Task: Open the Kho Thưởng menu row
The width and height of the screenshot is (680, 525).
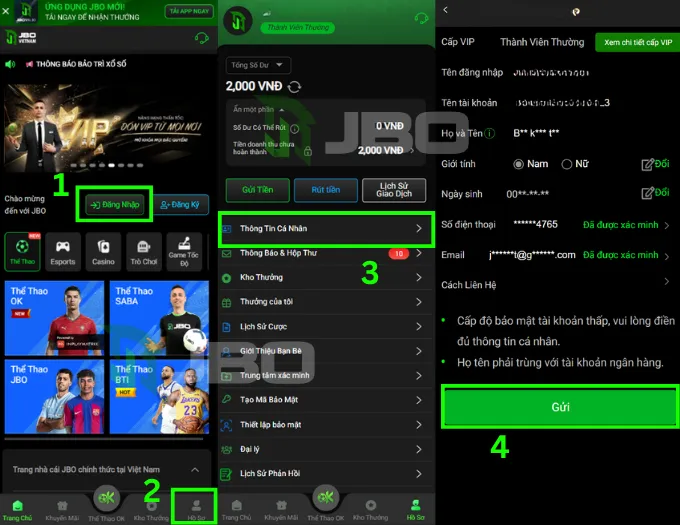Action: click(326, 277)
